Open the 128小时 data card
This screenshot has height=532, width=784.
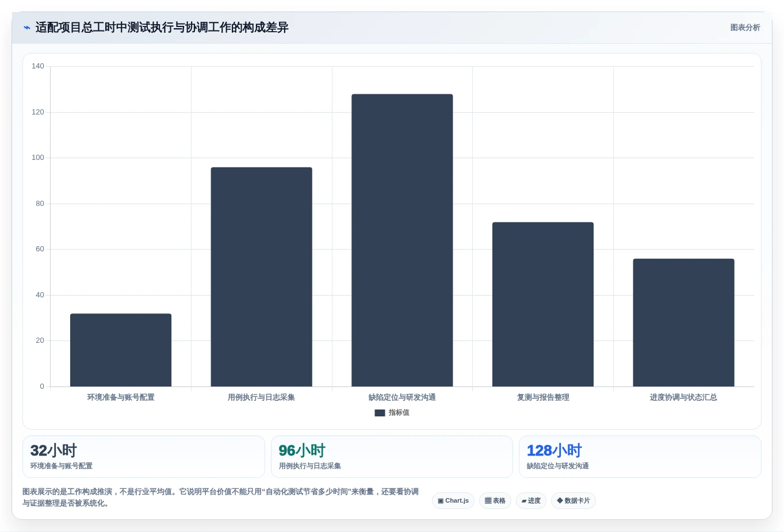pos(640,457)
